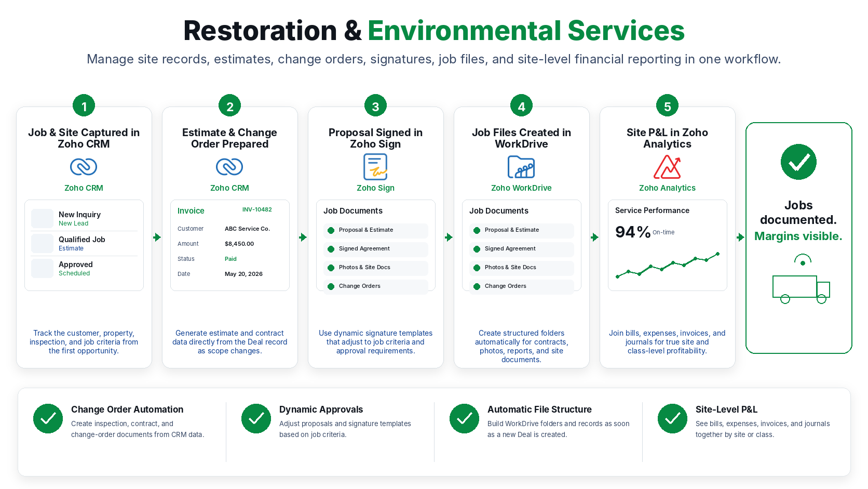Click the Zoho Sign label

(375, 188)
